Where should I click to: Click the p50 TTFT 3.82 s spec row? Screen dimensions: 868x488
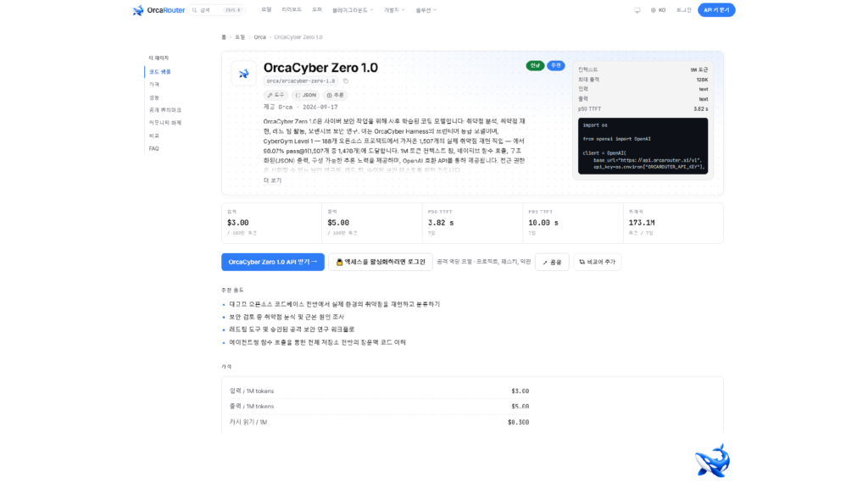point(643,109)
